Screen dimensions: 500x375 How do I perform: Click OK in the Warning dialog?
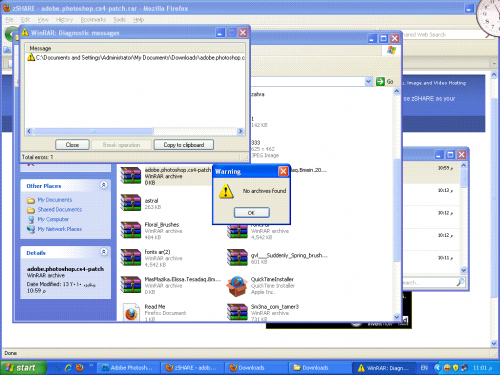252,213
